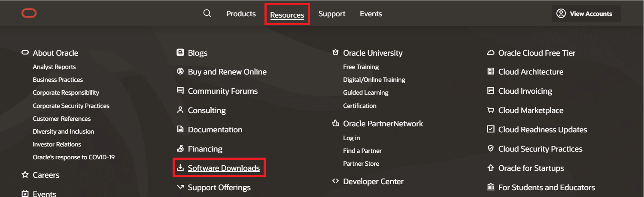
Task: Open Diversity and Inclusion link
Action: tap(63, 131)
